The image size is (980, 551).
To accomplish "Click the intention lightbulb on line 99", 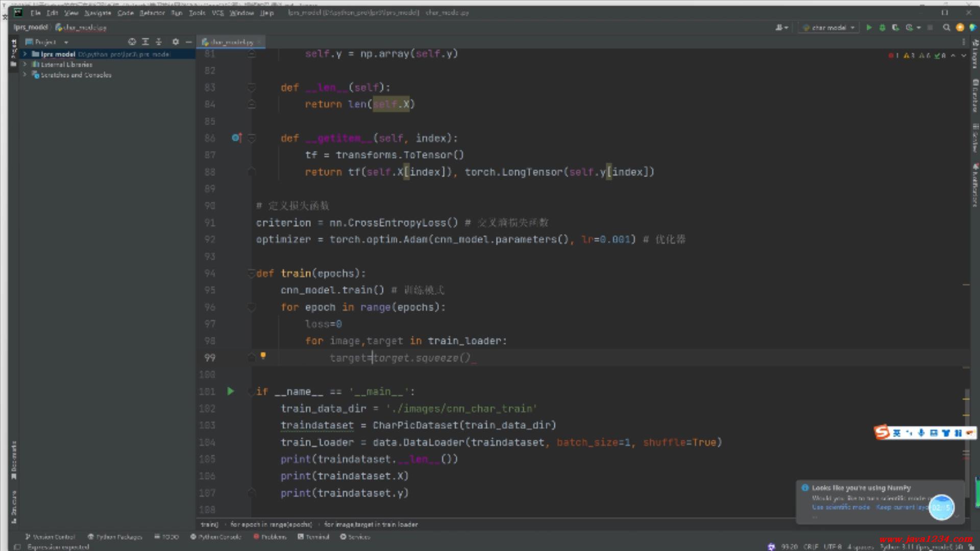I will (263, 356).
